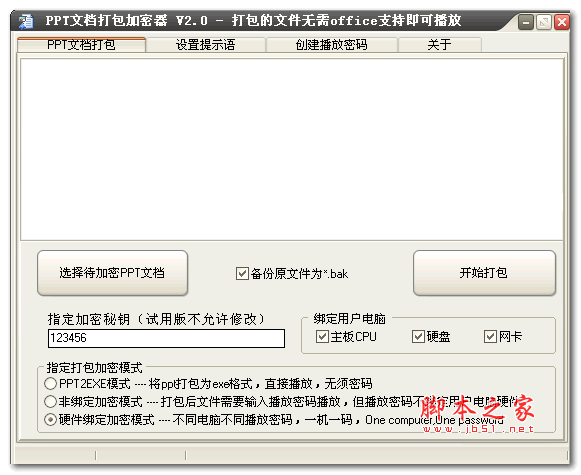Click the 指定打包加密模式 group label

(94, 368)
